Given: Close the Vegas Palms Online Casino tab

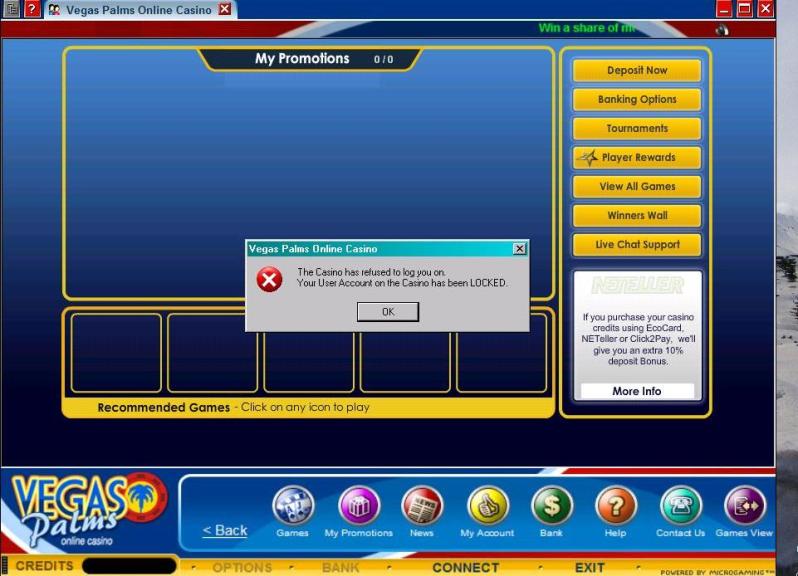Looking at the screenshot, I should tap(224, 9).
